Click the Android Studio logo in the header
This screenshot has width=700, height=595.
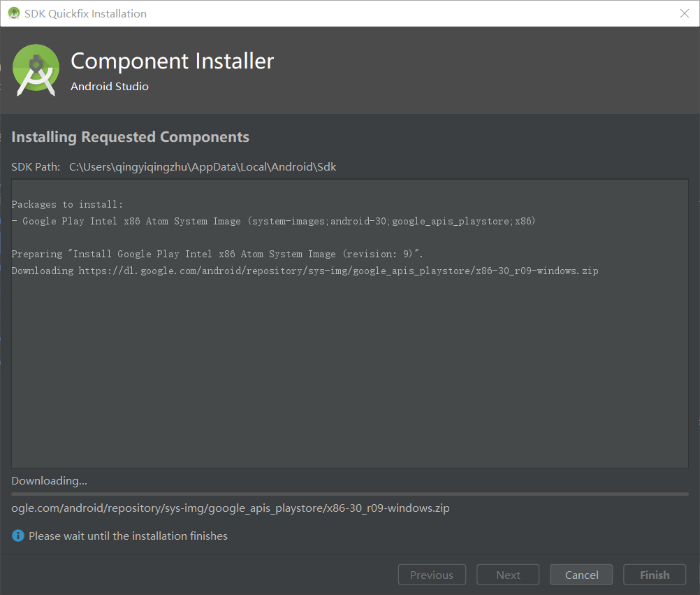36,70
